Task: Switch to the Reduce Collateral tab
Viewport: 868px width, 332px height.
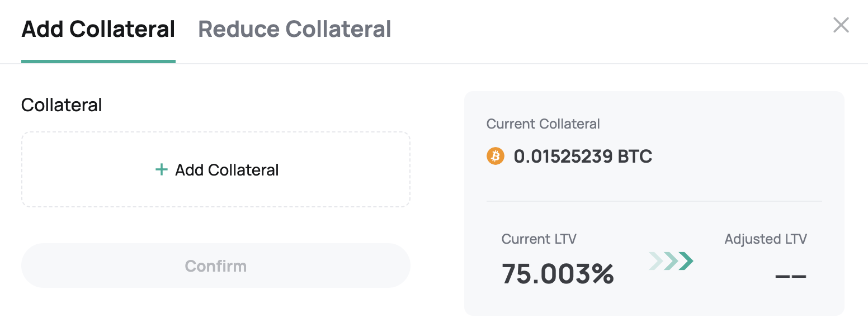Action: (x=295, y=29)
